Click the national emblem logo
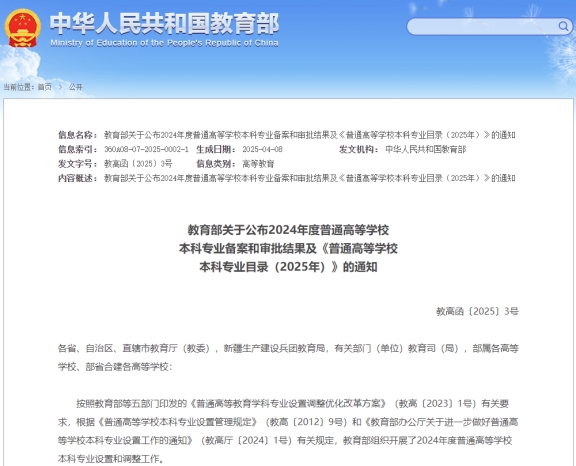This screenshot has height=466, width=576. coord(23,29)
